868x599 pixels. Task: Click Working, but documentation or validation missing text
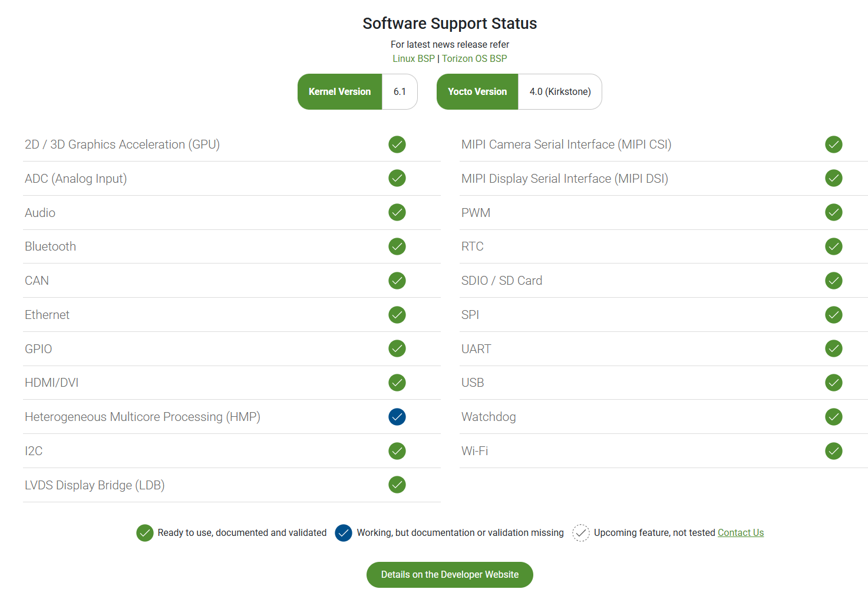click(x=460, y=532)
